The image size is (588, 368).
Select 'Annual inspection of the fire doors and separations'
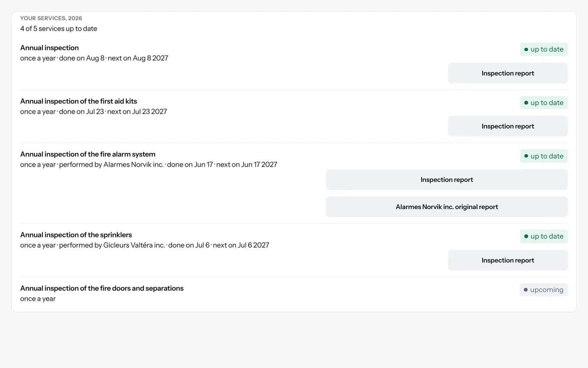(102, 288)
